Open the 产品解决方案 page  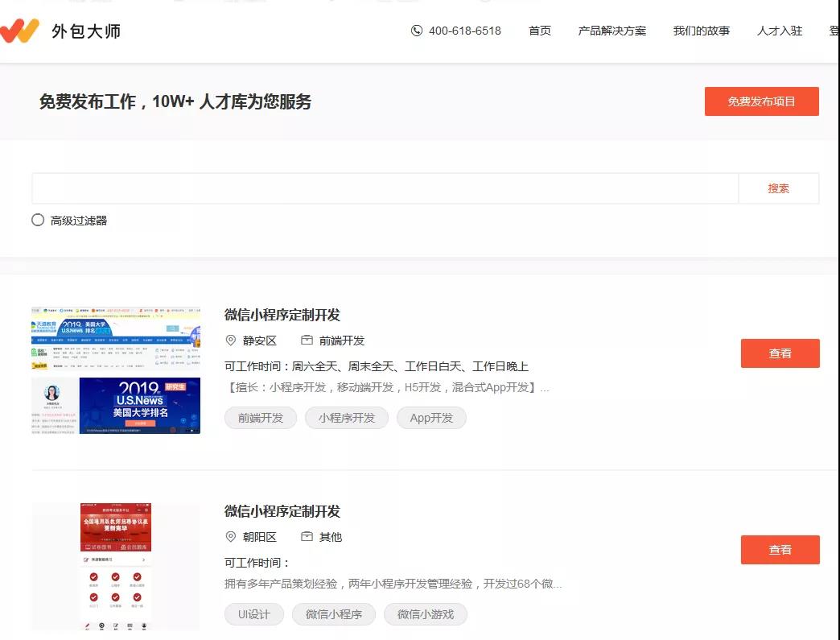click(x=612, y=31)
